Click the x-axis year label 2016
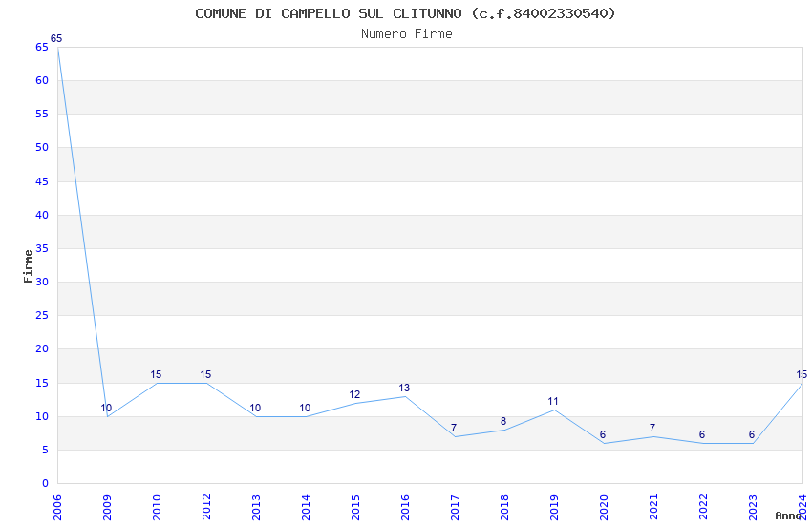812x525 pixels. (x=405, y=508)
